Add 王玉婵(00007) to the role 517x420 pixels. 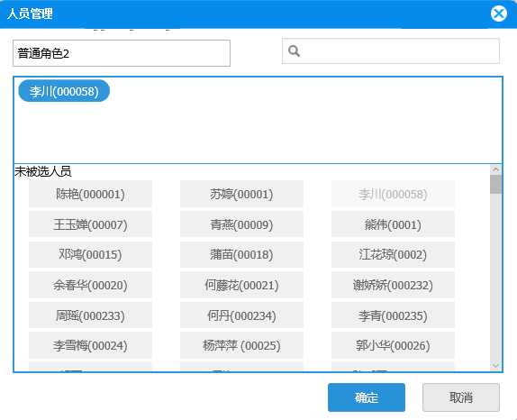click(x=90, y=224)
